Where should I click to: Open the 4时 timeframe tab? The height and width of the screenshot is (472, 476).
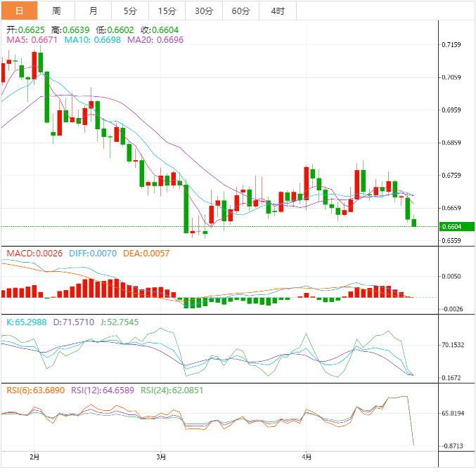pos(278,11)
